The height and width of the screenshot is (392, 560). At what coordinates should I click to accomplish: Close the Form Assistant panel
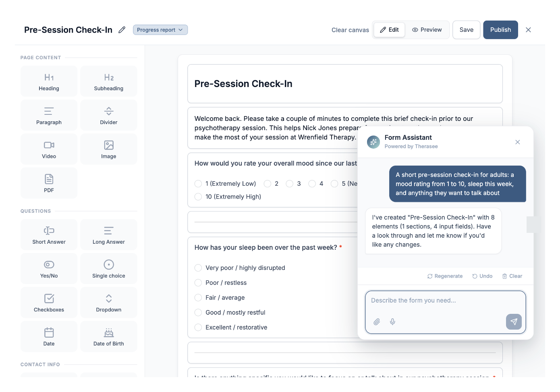click(x=518, y=142)
